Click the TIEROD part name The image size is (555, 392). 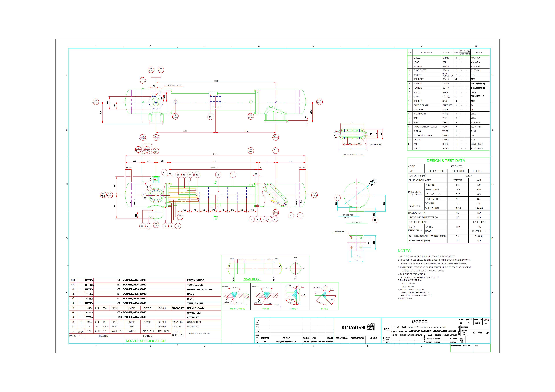point(417,140)
